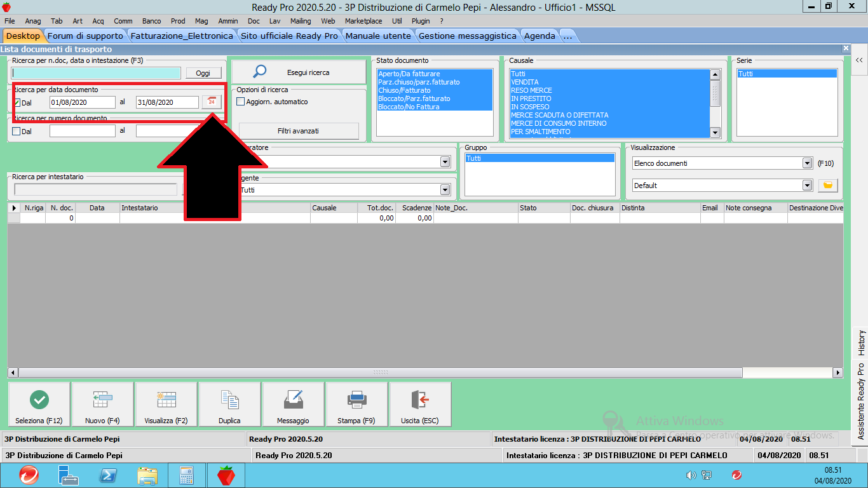Click the Dal numero documento field

(83, 131)
